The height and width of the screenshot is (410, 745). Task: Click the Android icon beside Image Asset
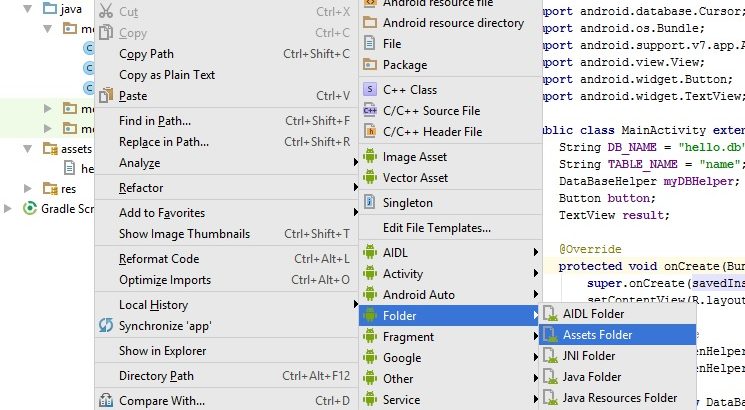(371, 157)
